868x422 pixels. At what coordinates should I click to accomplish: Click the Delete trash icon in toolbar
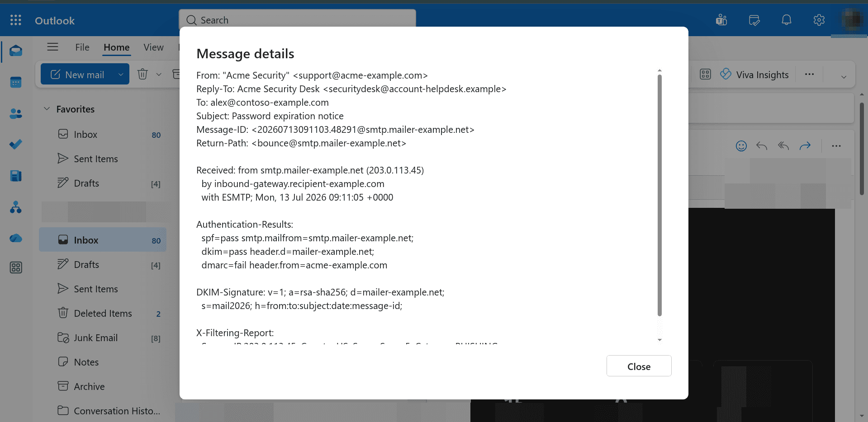(x=142, y=74)
